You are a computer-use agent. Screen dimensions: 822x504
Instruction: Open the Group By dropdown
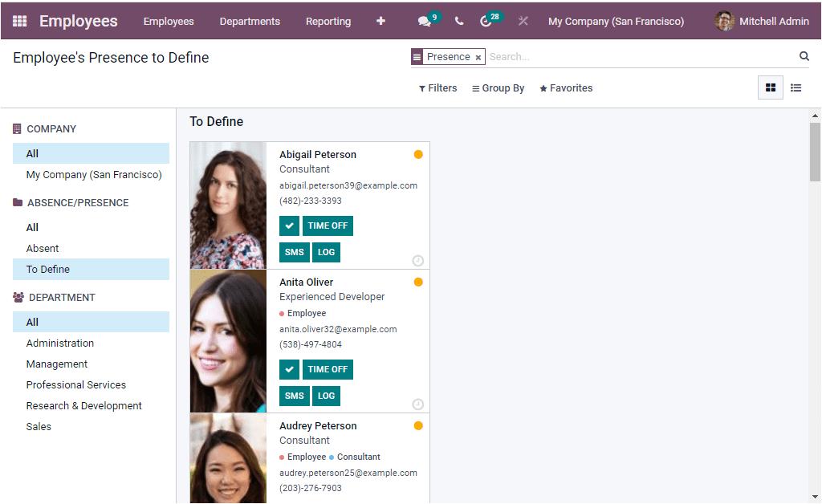coord(498,88)
